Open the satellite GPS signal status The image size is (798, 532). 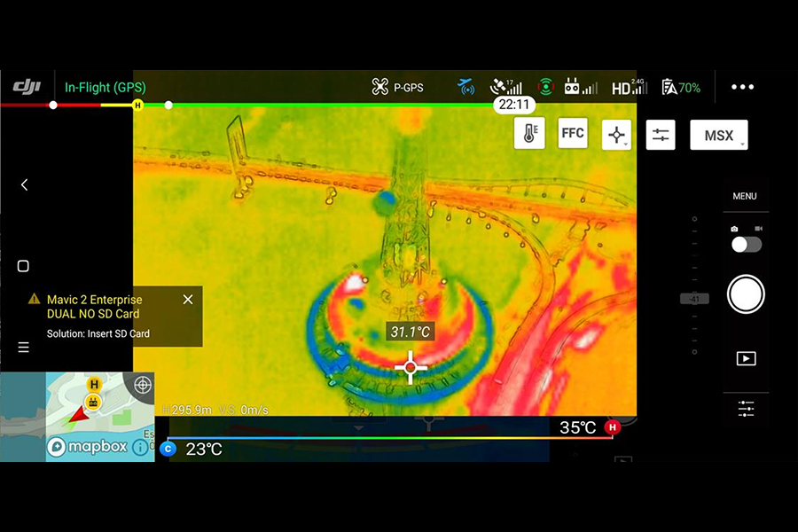[506, 87]
